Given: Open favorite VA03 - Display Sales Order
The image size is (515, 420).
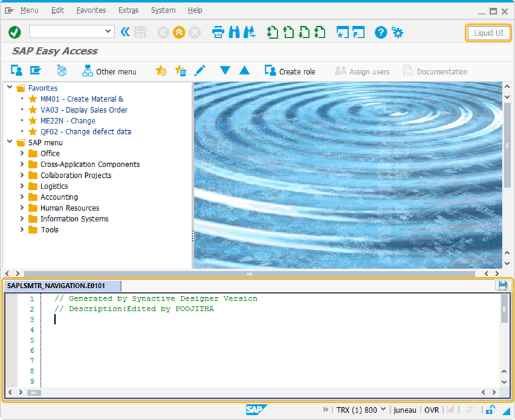Looking at the screenshot, I should click(84, 110).
